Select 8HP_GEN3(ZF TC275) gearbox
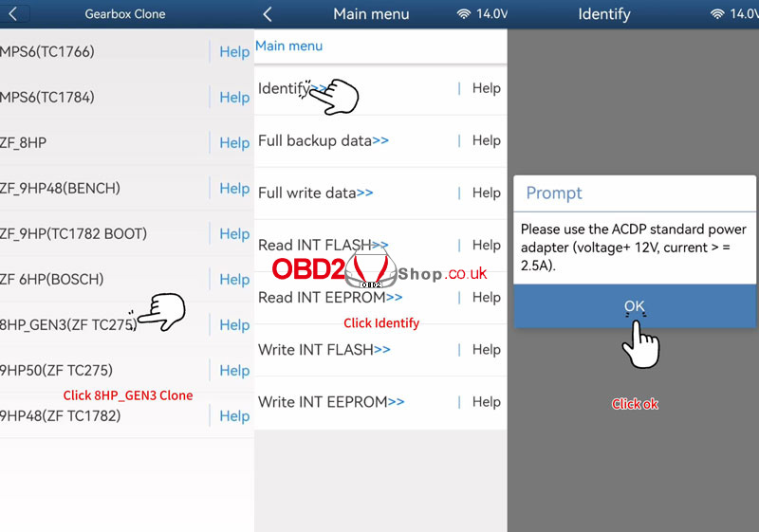Viewport: 759px width, 532px height. pyautogui.click(x=68, y=324)
